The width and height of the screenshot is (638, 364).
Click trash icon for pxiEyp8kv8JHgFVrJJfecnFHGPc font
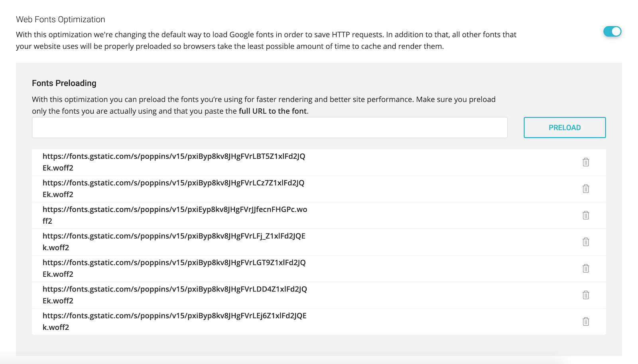(586, 215)
